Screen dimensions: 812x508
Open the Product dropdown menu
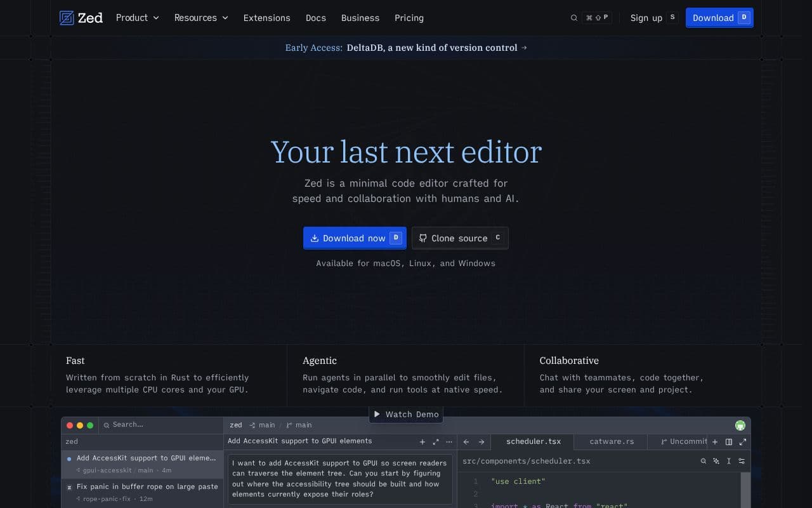click(137, 18)
